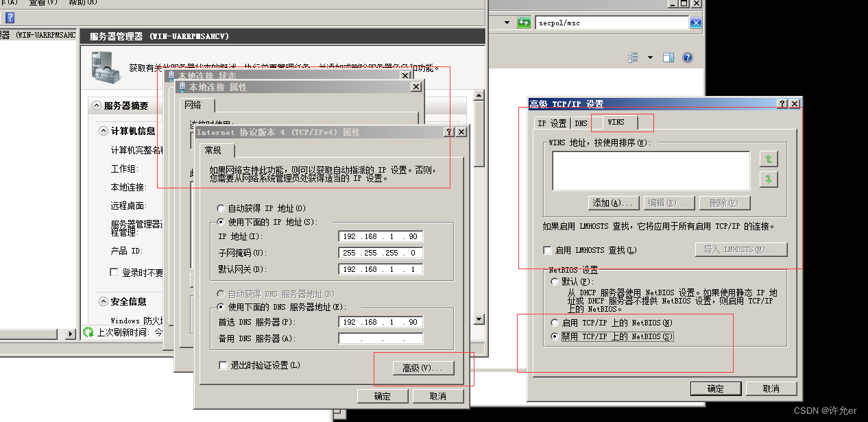The height and width of the screenshot is (422, 868).
Task: Click 确定 in the Advanced TCP/IP dialog
Action: pyautogui.click(x=715, y=388)
